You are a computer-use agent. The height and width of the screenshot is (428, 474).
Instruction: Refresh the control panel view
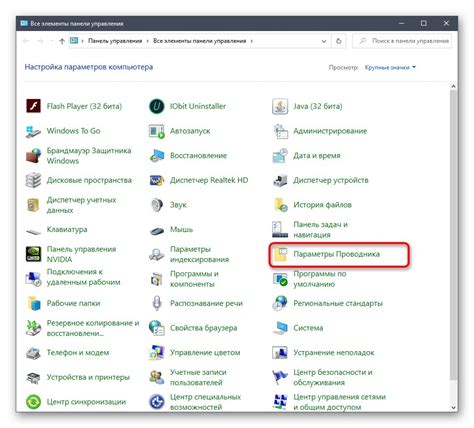[339, 41]
